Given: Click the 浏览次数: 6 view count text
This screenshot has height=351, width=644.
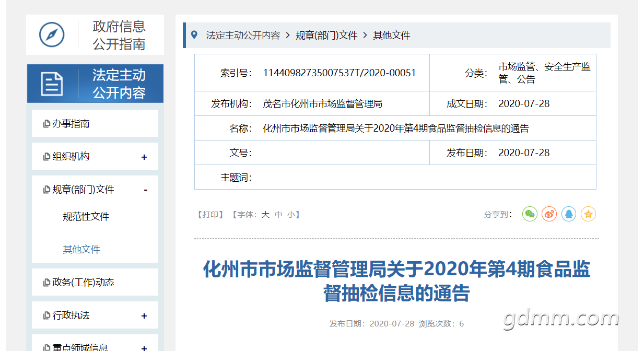Looking at the screenshot, I should pyautogui.click(x=441, y=324).
